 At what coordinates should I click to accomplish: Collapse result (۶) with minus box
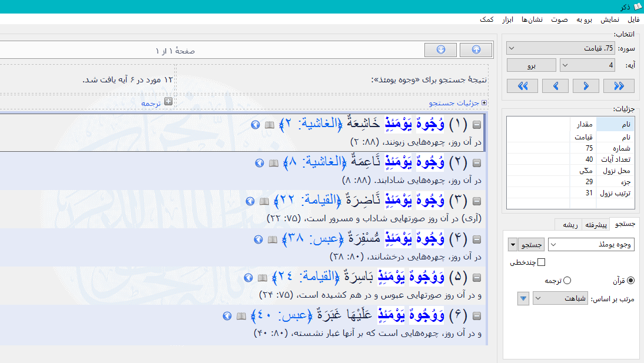pyautogui.click(x=477, y=316)
